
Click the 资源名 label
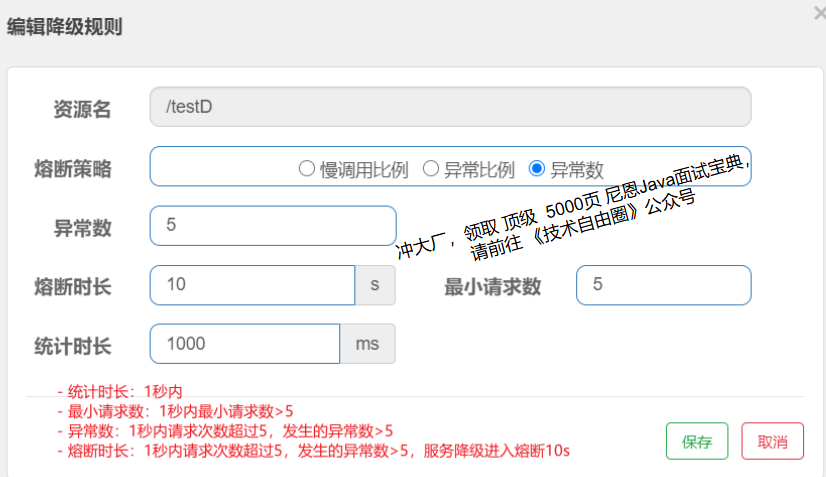82,110
